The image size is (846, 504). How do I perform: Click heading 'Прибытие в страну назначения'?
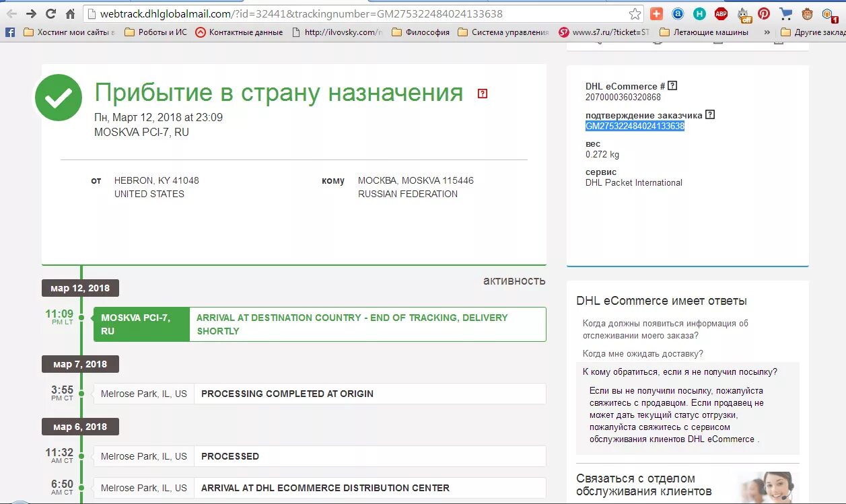(x=279, y=92)
